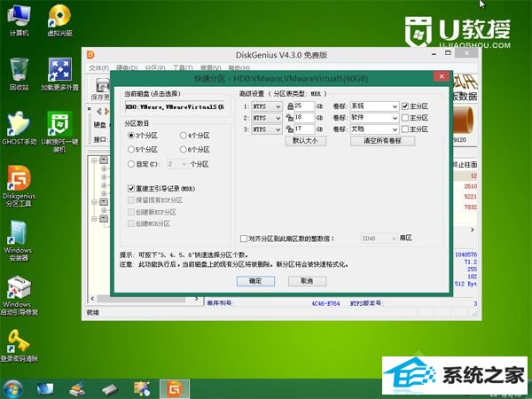Open the 虚拟光驱 desktop icon
Image resolution: width=532 pixels, height=399 pixels.
pos(59,20)
